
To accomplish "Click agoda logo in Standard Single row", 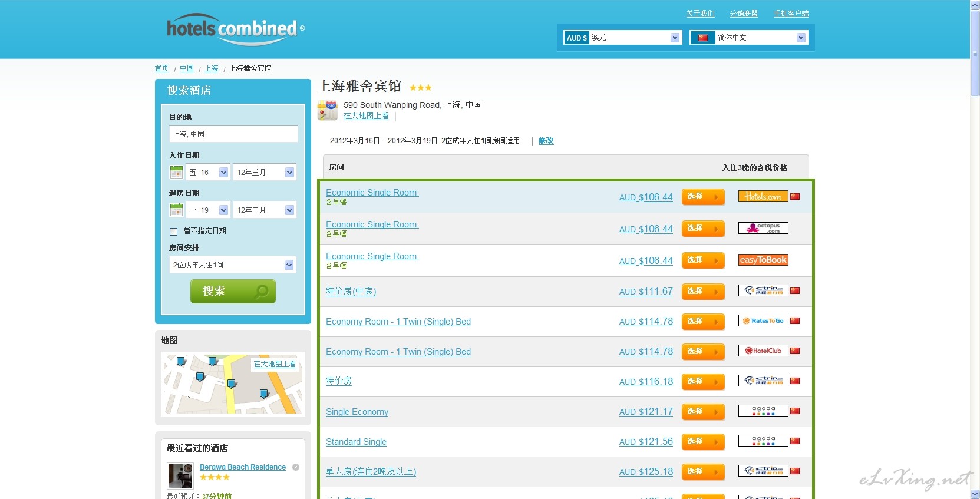I will coord(763,441).
